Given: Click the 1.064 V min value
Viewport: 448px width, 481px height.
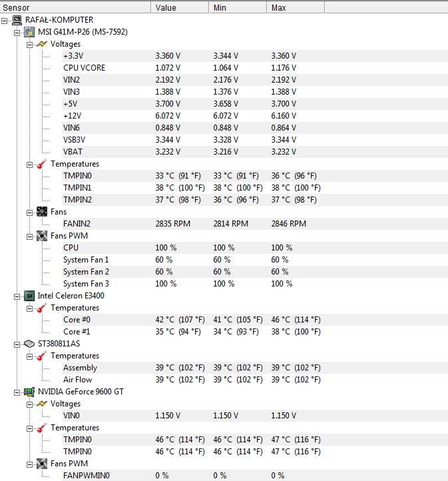Looking at the screenshot, I should 226,68.
